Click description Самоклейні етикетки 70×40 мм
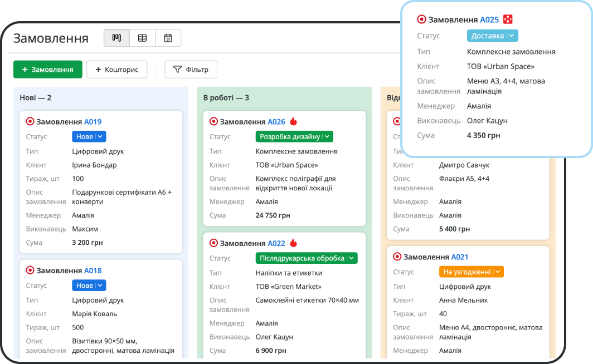The width and height of the screenshot is (593, 364). pos(307,300)
